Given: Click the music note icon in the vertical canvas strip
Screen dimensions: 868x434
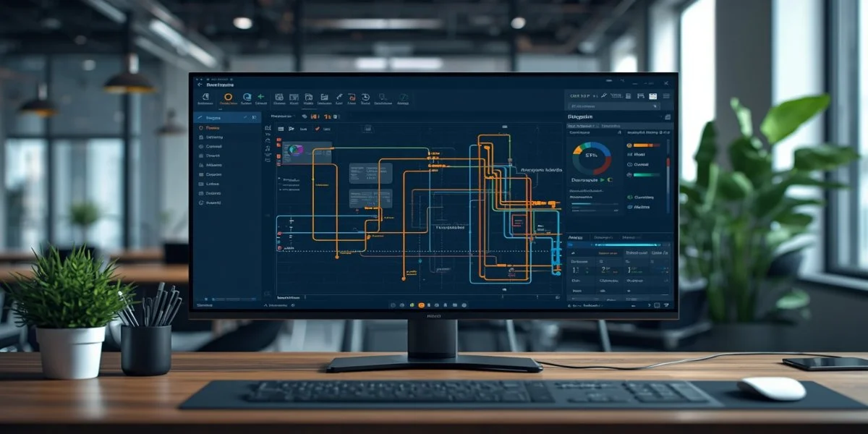Looking at the screenshot, I should click(267, 149).
